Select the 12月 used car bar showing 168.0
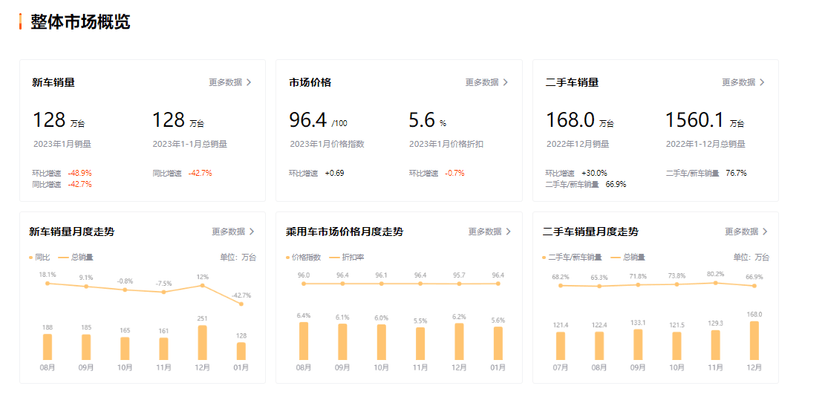This screenshot has height=394, width=828. click(x=754, y=341)
